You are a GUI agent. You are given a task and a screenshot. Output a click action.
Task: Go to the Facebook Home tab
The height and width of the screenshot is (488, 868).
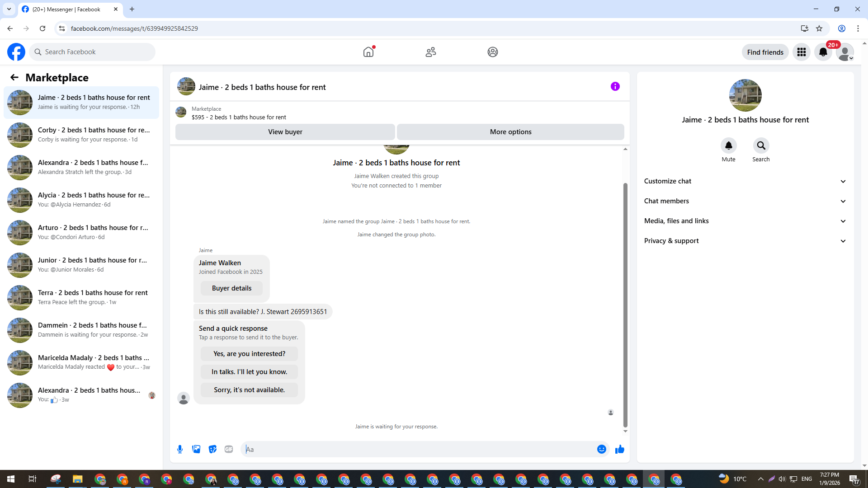[x=368, y=52]
